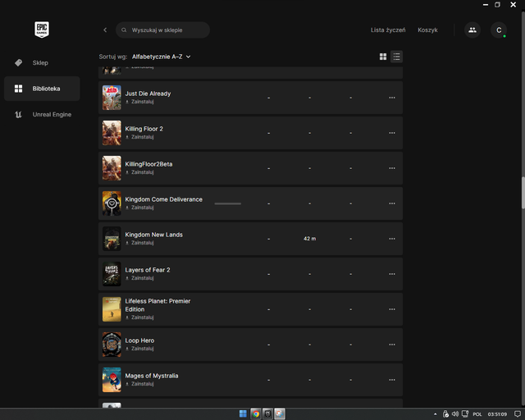
Task: Focus the Wyszukaj w sklepie search field
Action: coord(162,30)
